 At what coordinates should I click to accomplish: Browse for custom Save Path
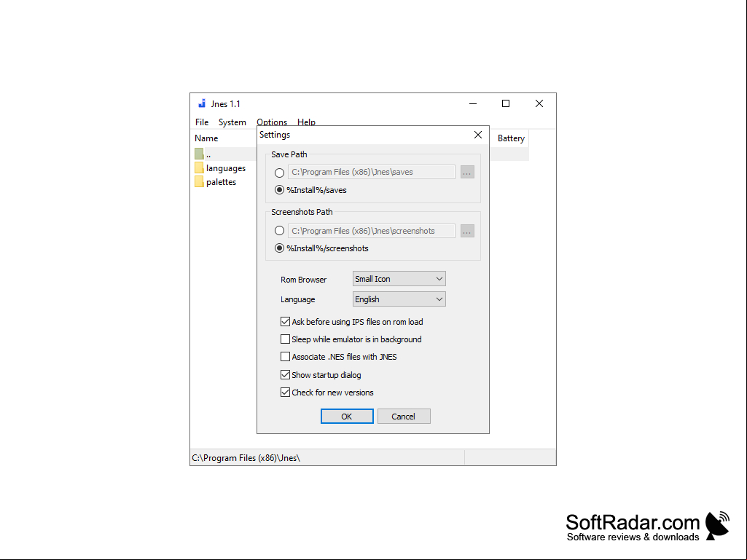[467, 172]
